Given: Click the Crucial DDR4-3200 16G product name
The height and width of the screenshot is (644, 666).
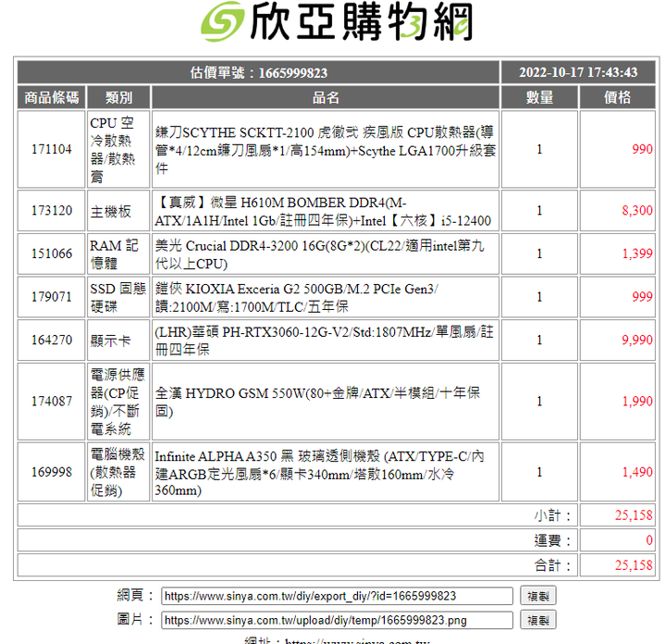Looking at the screenshot, I should pos(319,254).
